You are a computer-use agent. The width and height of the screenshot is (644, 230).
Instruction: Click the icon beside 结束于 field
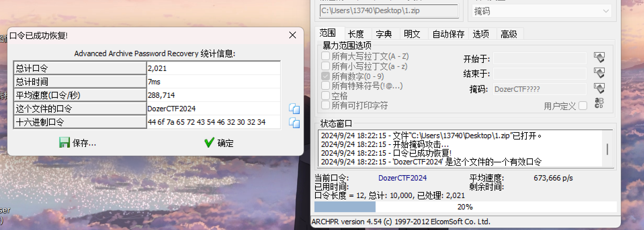pos(599,73)
